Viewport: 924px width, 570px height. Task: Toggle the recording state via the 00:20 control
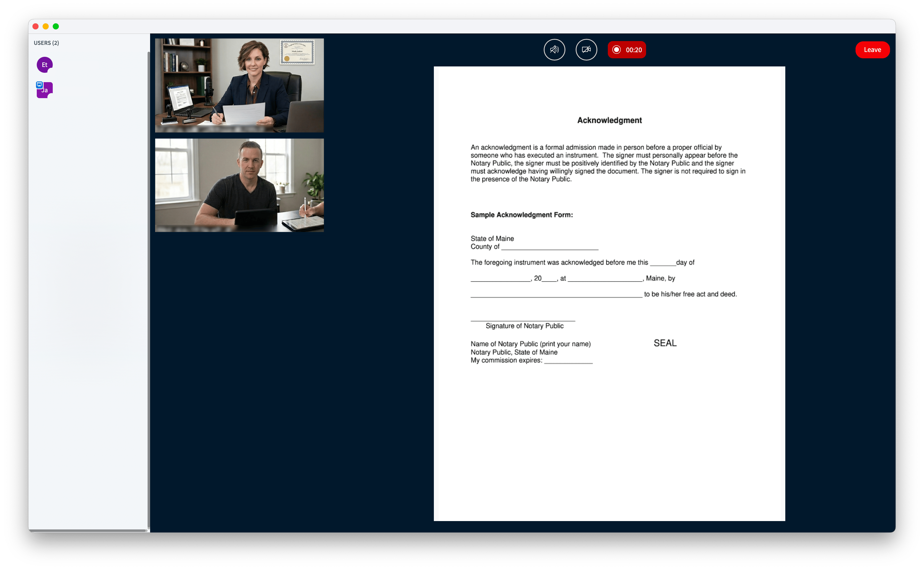(627, 49)
